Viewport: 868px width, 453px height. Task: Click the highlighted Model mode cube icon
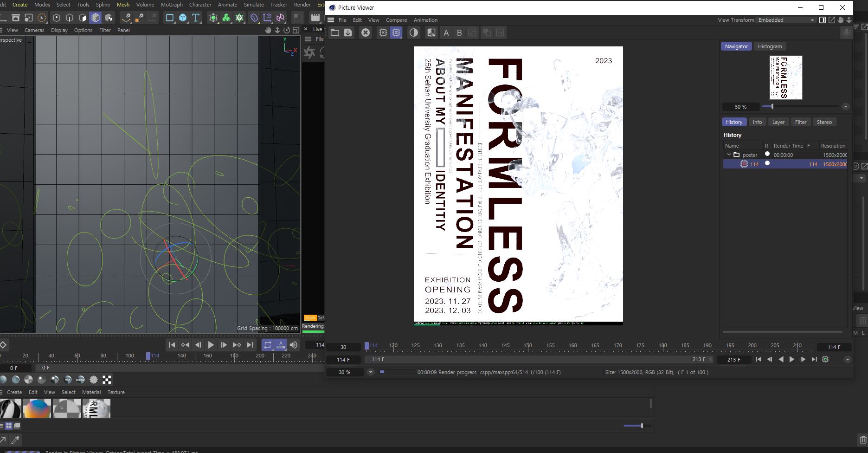[96, 18]
